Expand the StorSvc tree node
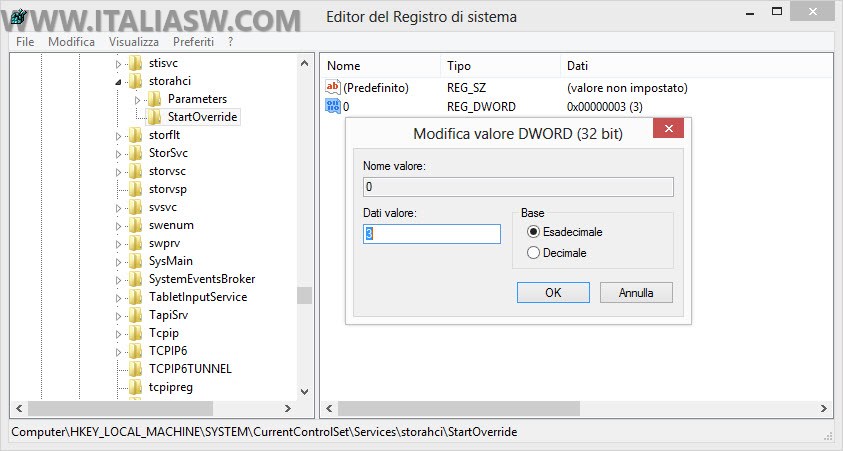Image resolution: width=843 pixels, height=451 pixels. 119,153
